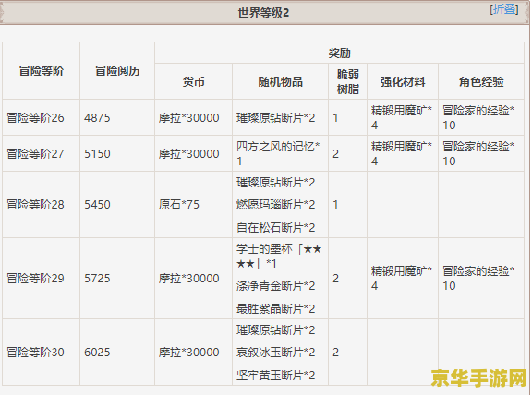
Task: Select the 冒险等阶30 row label
Action: tap(35, 353)
